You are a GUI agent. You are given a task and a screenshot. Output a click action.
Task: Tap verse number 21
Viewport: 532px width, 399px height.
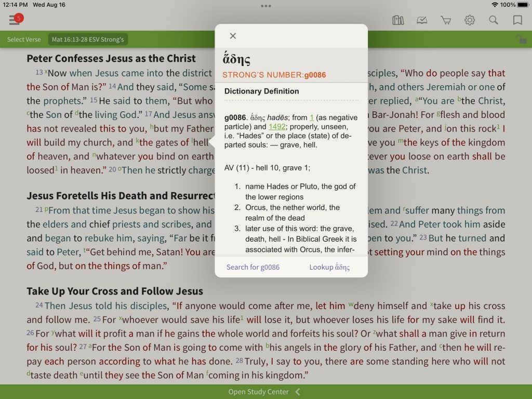click(39, 209)
